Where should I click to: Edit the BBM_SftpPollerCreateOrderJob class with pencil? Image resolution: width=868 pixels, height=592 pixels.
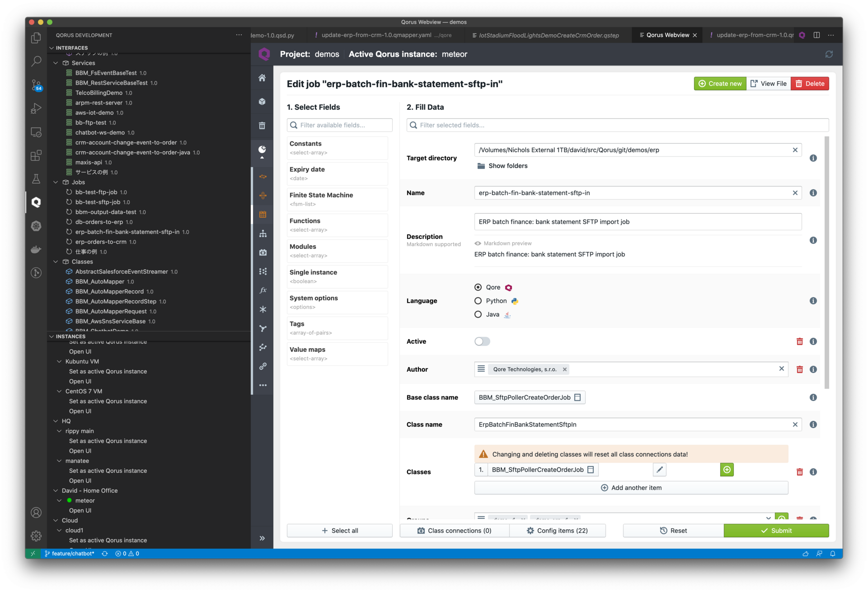click(x=659, y=470)
